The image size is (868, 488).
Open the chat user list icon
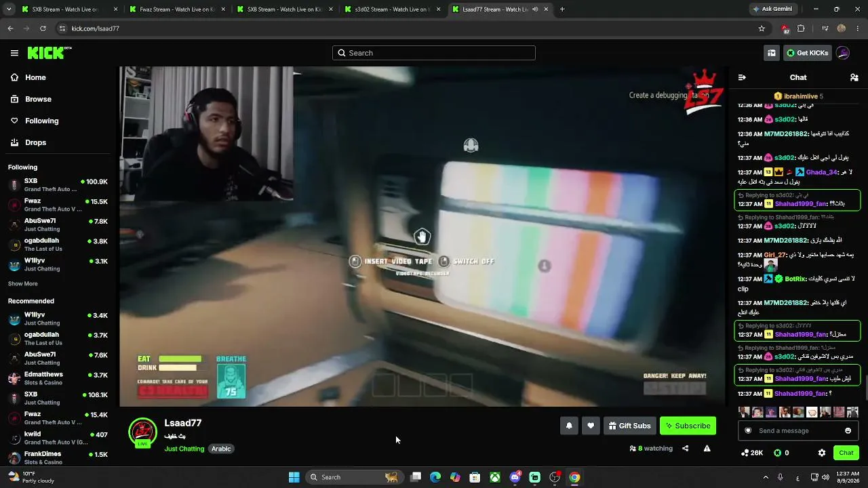[854, 77]
